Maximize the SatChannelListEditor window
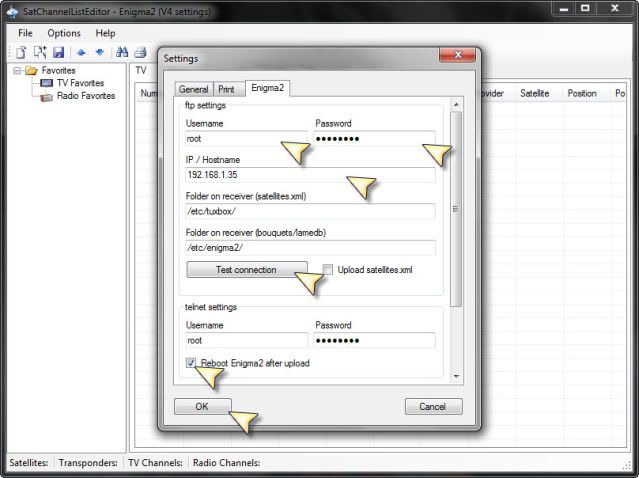This screenshot has width=639, height=478. pyautogui.click(x=585, y=9)
